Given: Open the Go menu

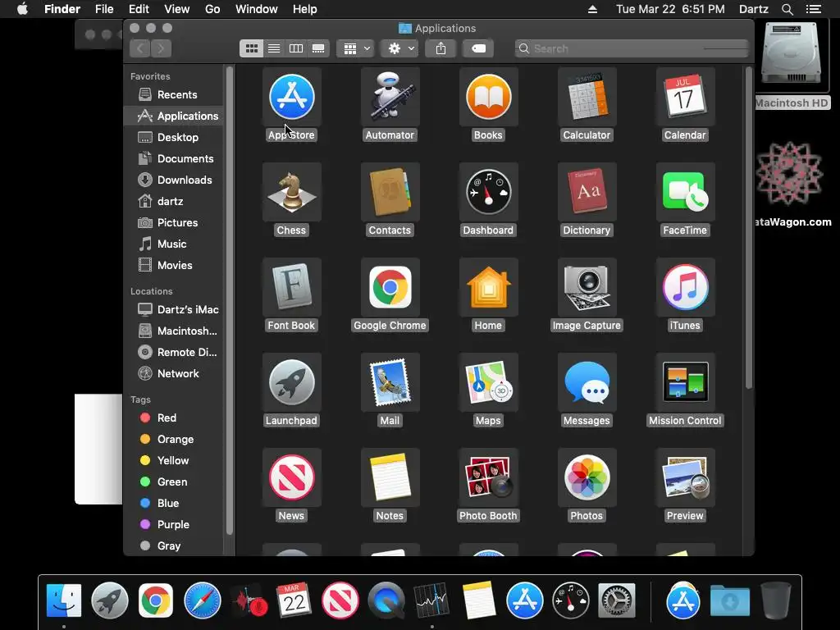Looking at the screenshot, I should [x=212, y=9].
